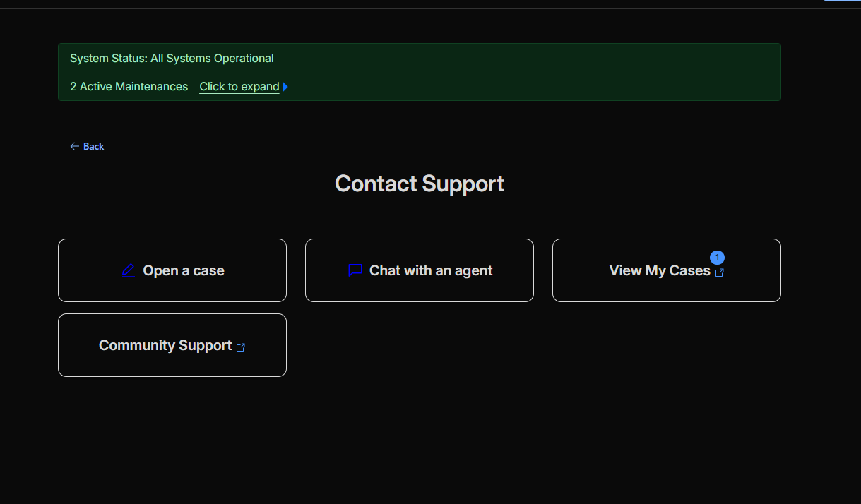
Task: Click the left arrow icon next to Back
Action: point(75,146)
